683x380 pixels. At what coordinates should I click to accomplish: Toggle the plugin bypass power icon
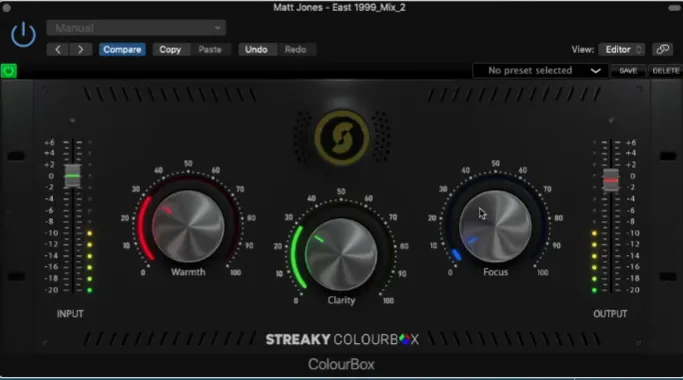(x=24, y=34)
